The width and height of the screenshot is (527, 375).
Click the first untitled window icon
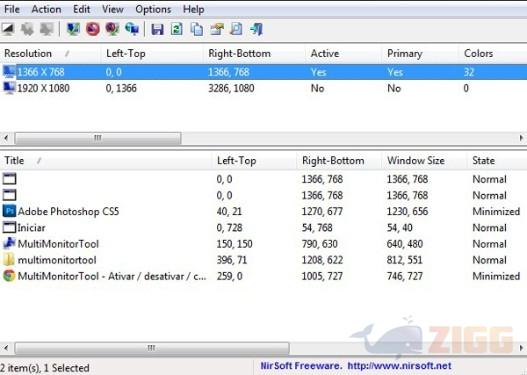click(x=9, y=179)
